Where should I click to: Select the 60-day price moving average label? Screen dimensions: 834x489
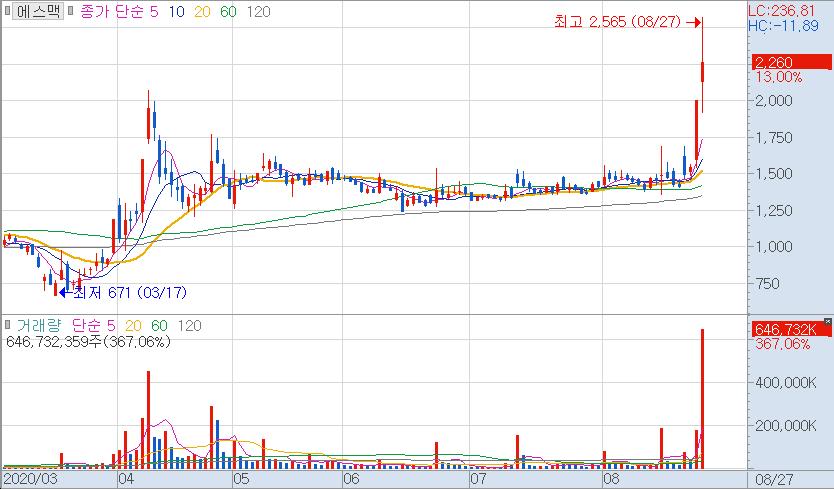[228, 11]
